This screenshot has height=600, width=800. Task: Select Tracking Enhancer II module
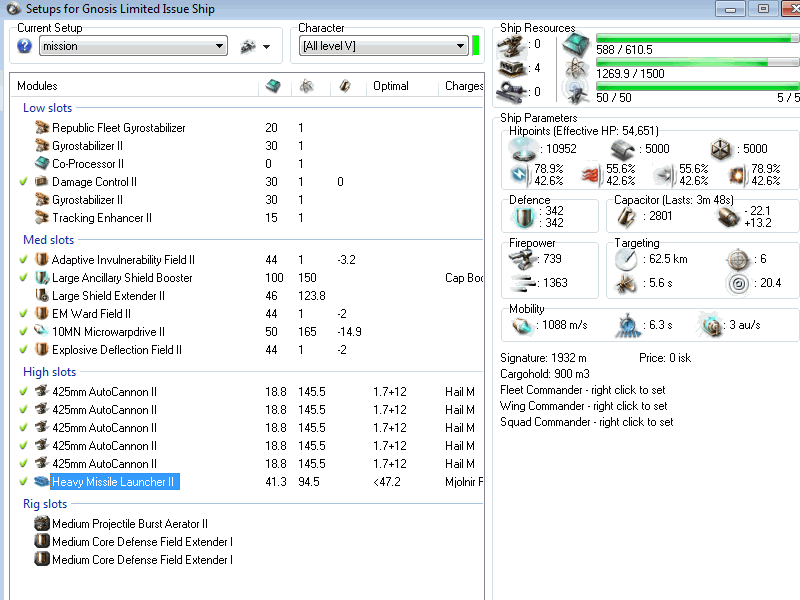pos(102,218)
